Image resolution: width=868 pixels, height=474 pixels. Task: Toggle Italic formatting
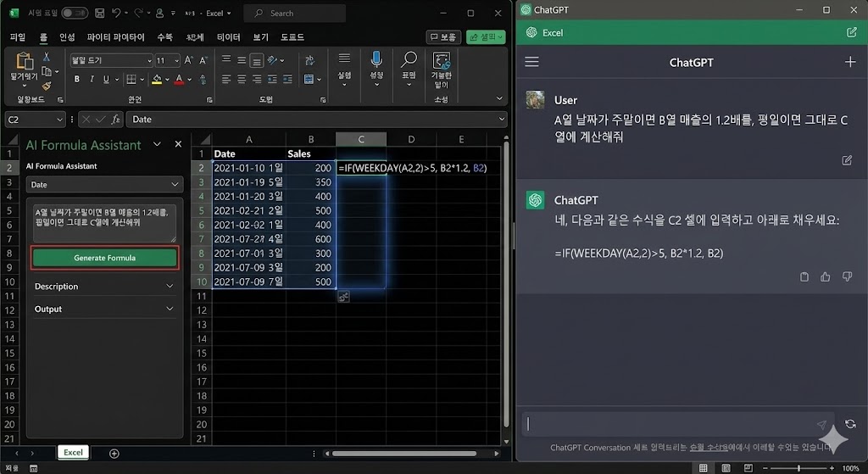click(x=92, y=79)
